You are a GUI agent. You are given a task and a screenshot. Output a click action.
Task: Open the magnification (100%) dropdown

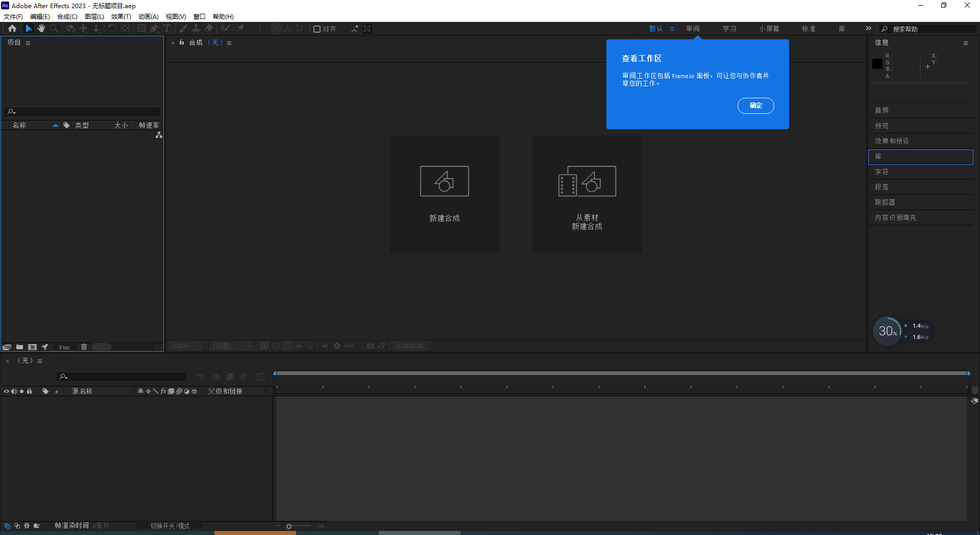[187, 346]
